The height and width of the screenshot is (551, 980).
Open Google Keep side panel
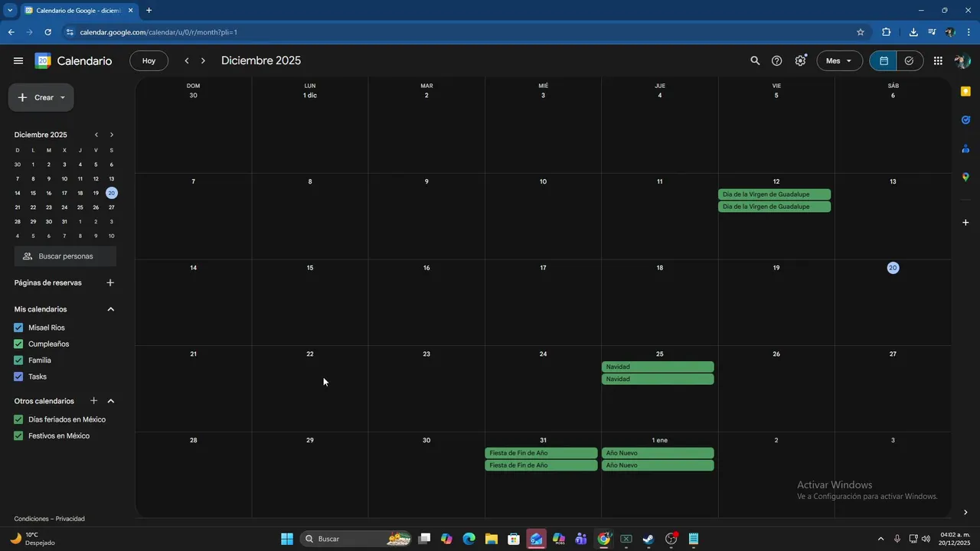click(965, 91)
